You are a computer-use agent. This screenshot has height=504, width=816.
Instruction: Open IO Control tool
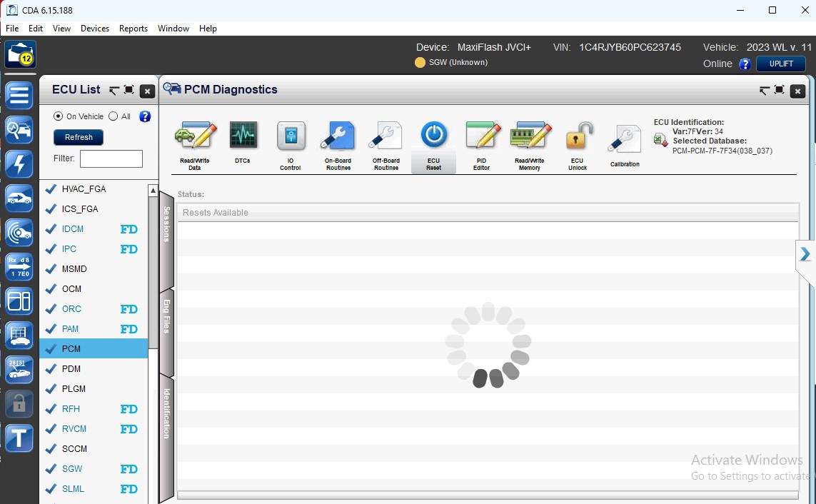(291, 146)
